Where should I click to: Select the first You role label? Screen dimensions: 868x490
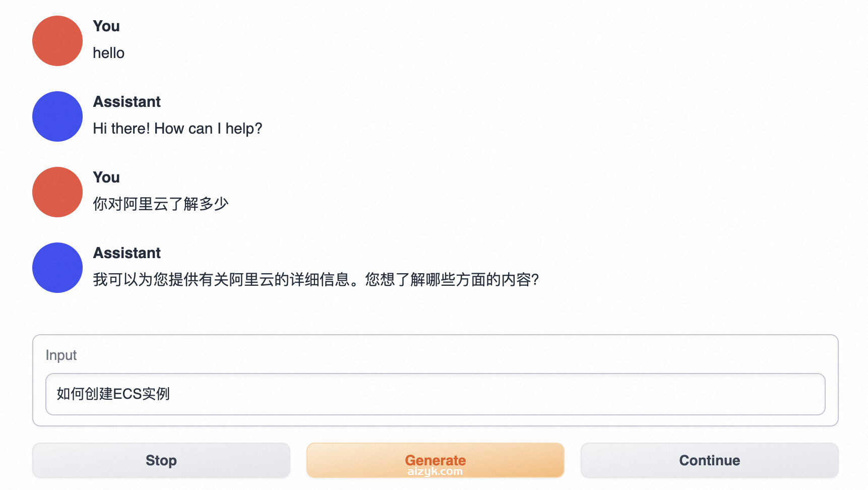tap(106, 26)
